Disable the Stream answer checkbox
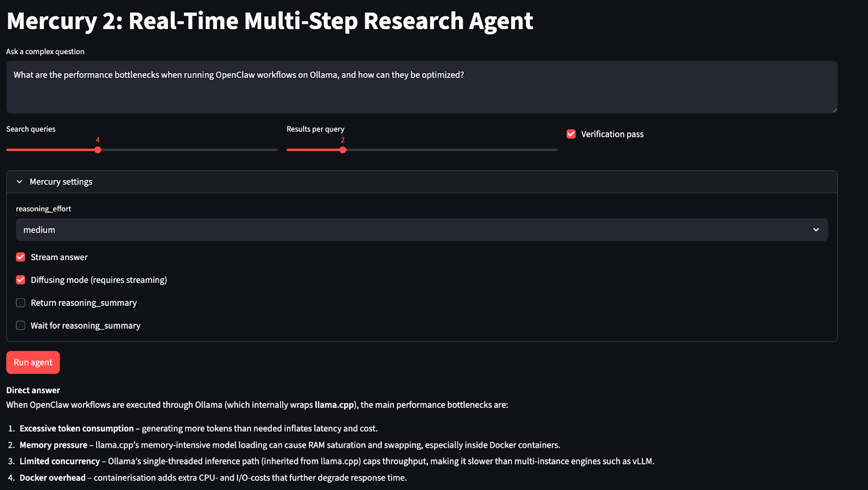868x490 pixels. [x=21, y=257]
